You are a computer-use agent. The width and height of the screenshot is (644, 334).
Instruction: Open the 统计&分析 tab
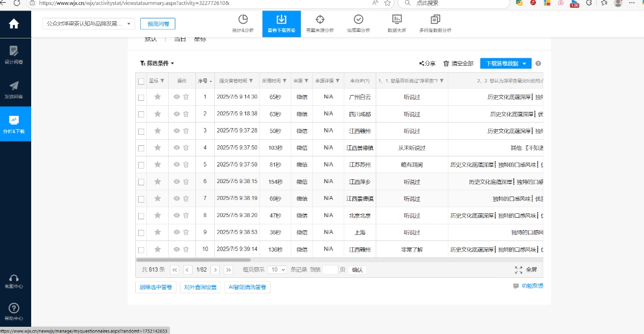(x=243, y=24)
